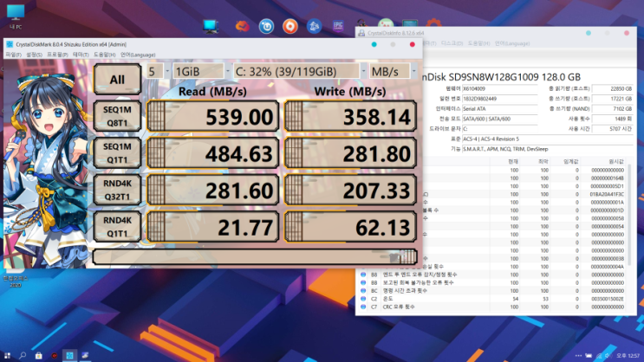
Task: Launch the Epic Games dock icon
Action: [338, 26]
